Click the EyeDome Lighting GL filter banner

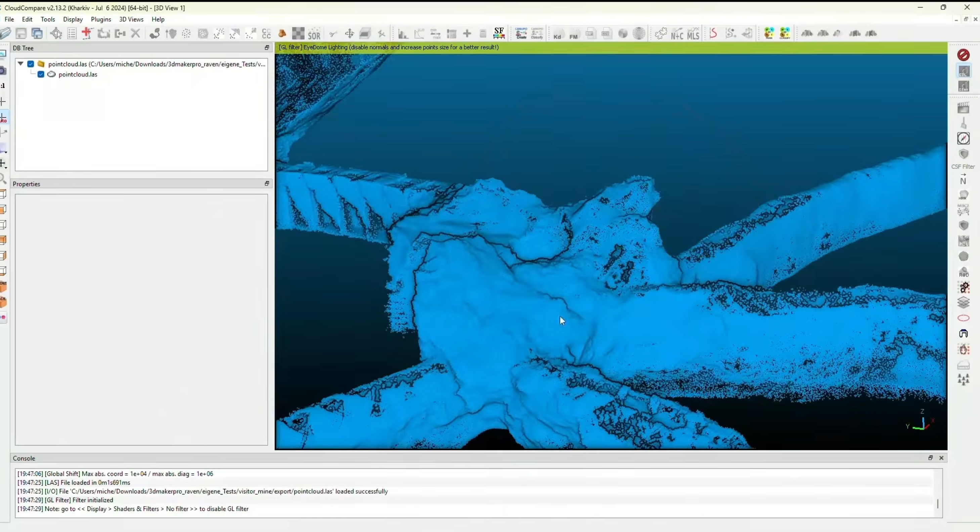pyautogui.click(x=611, y=47)
